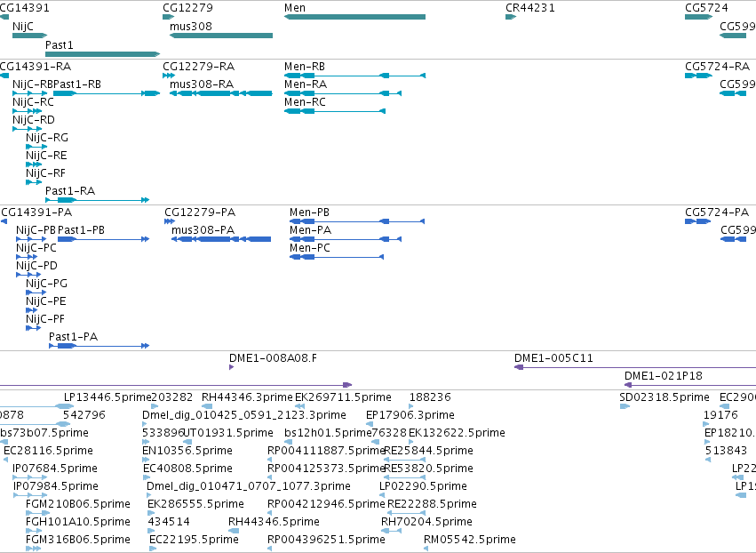756x553 pixels.
Task: Click the EK269711.5prime EST label
Action: tap(343, 397)
